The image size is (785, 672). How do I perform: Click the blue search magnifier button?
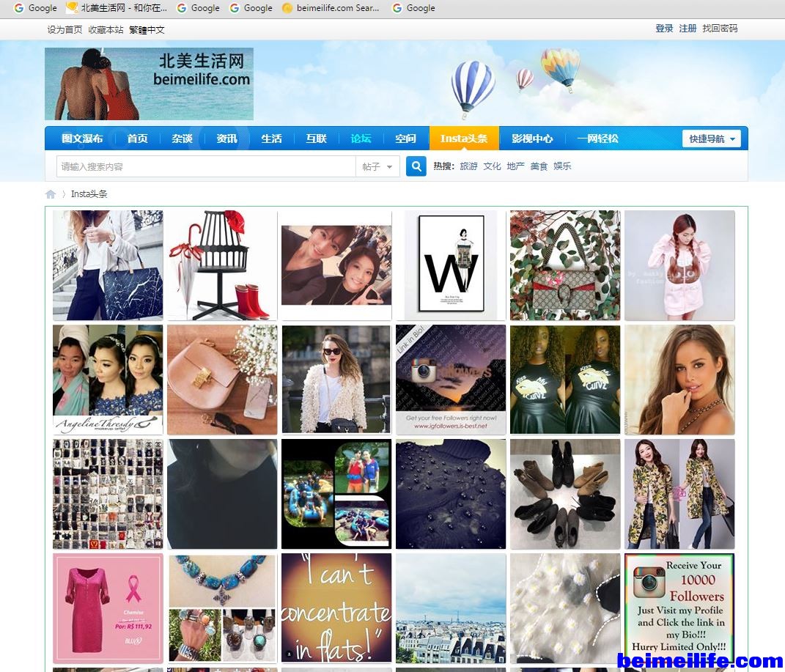(416, 166)
